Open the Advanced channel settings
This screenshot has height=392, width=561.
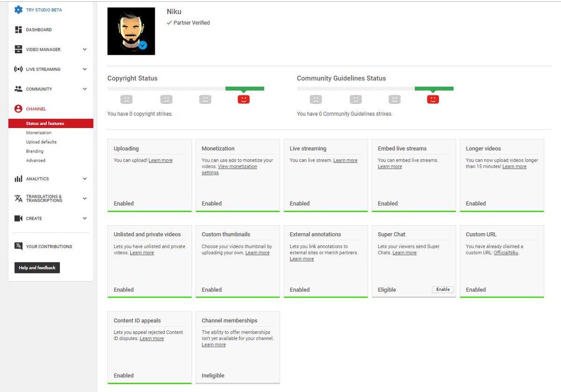(x=36, y=160)
